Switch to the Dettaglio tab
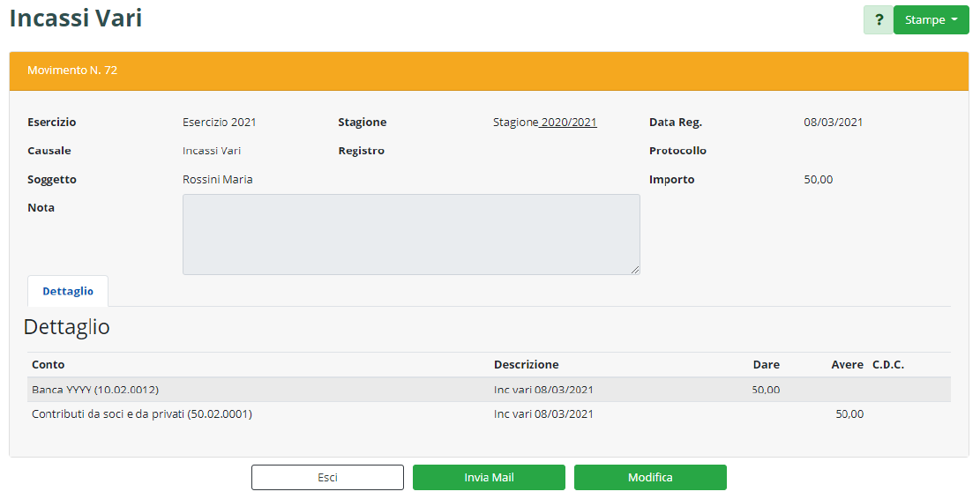Image resolution: width=980 pixels, height=499 pixels. [68, 291]
